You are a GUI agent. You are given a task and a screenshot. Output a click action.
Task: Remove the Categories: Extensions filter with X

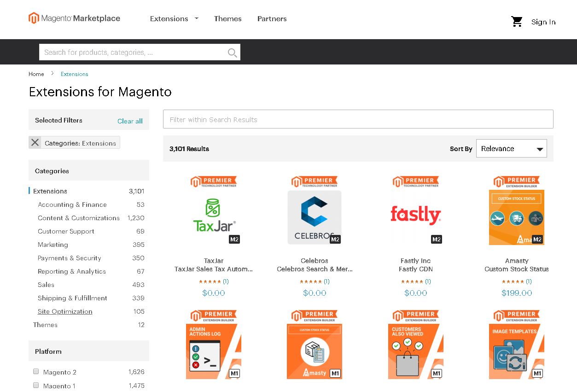click(35, 143)
